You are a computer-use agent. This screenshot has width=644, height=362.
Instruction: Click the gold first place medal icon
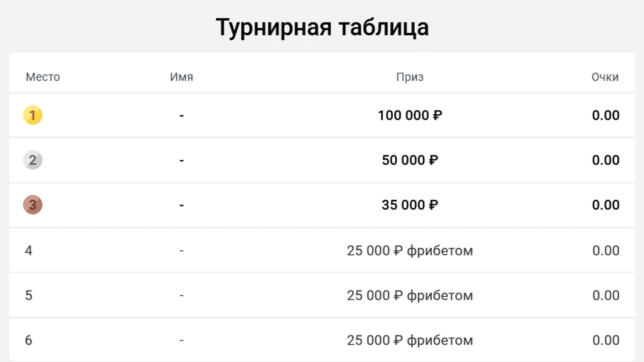(33, 115)
